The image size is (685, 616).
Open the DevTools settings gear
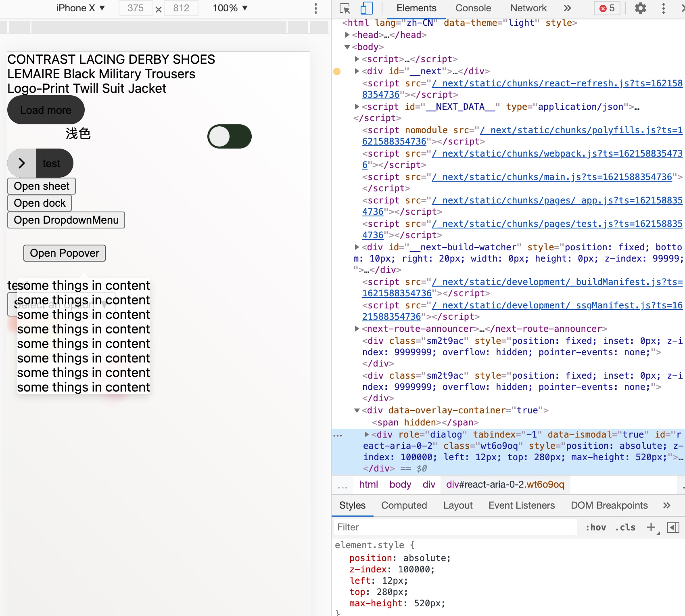641,8
